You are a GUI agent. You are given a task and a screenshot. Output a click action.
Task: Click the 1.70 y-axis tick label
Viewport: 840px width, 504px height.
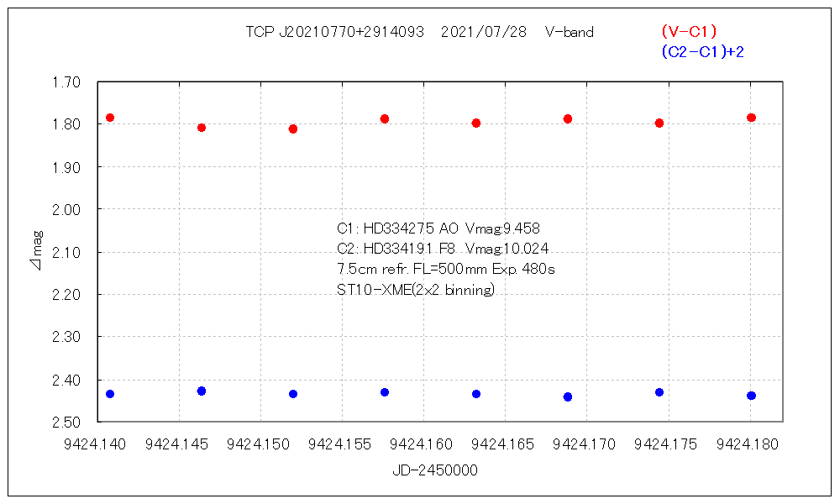coord(65,82)
